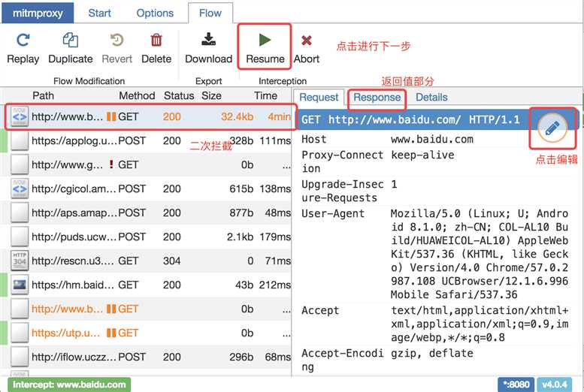Click the blank icon for aps.amap flow
584x392 pixels.
[x=20, y=213]
